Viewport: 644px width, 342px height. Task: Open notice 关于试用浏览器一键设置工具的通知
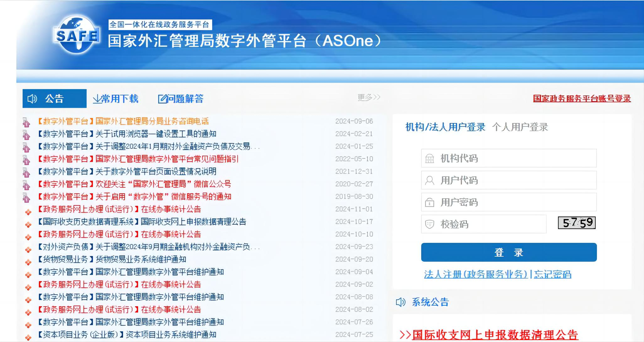click(127, 134)
